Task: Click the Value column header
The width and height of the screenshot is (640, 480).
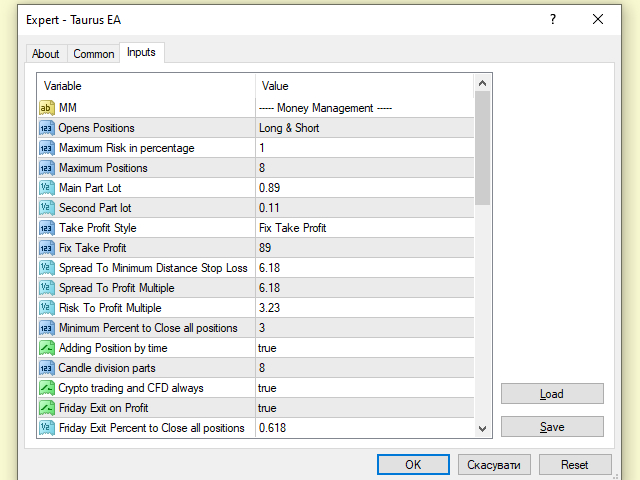Action: coord(365,86)
